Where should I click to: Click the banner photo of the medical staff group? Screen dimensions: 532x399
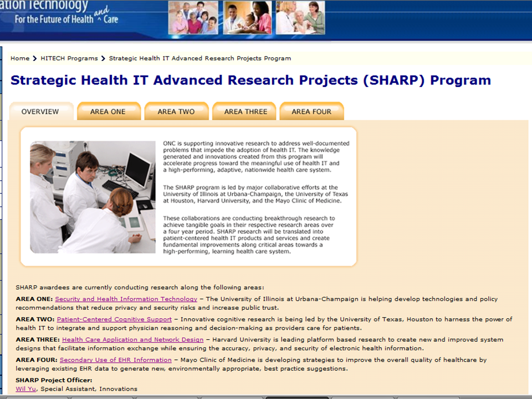coord(193,17)
